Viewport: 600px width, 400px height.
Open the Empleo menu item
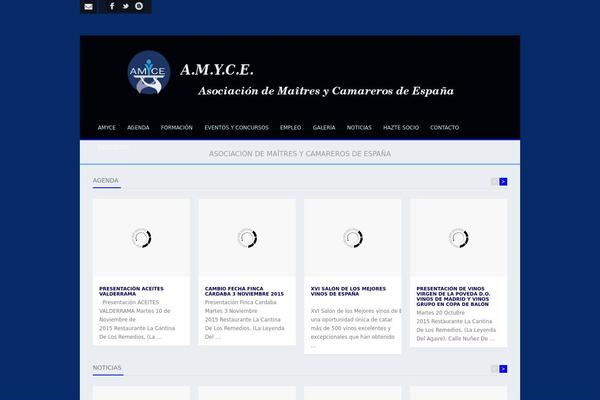290,127
